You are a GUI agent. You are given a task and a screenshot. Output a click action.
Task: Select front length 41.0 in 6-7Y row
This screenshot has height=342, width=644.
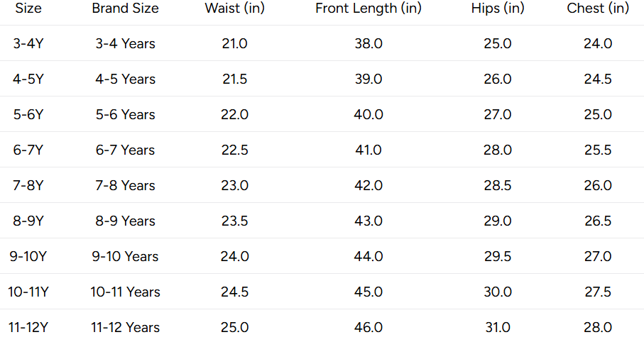click(x=369, y=150)
